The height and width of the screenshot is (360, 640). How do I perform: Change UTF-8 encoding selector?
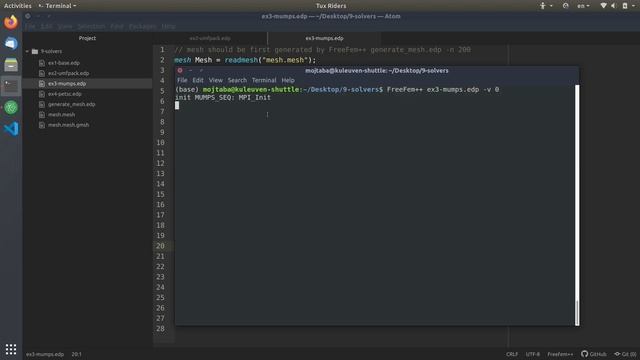coord(533,354)
